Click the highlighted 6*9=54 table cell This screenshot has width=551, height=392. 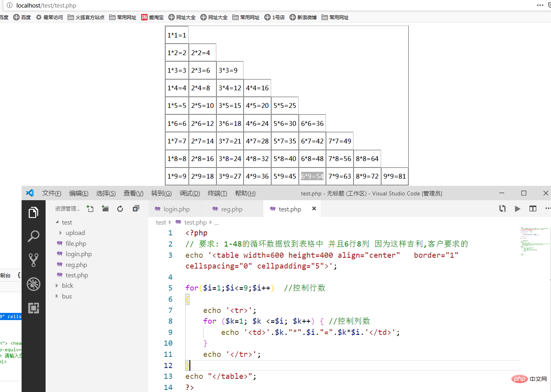click(312, 176)
